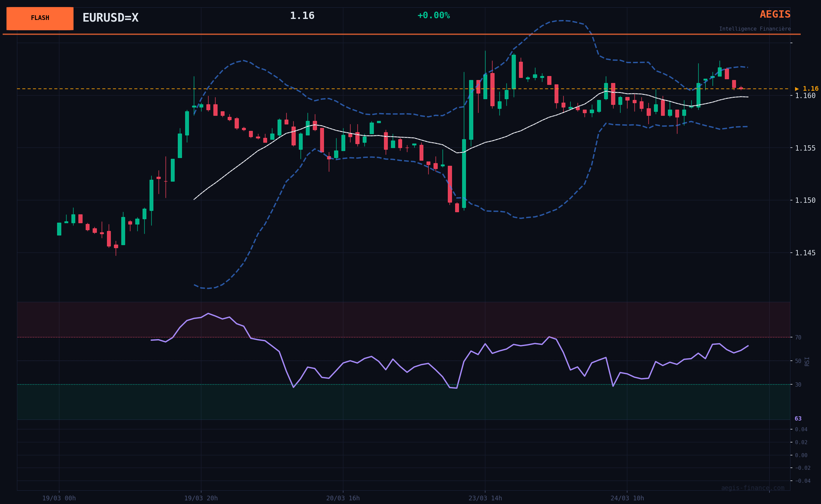Click the purple RSI value 63

click(798, 419)
